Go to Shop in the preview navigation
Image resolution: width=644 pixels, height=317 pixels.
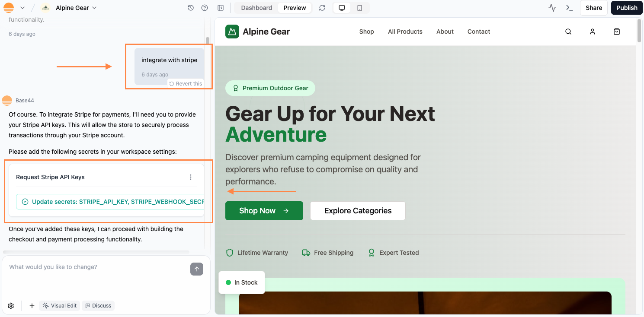point(366,32)
